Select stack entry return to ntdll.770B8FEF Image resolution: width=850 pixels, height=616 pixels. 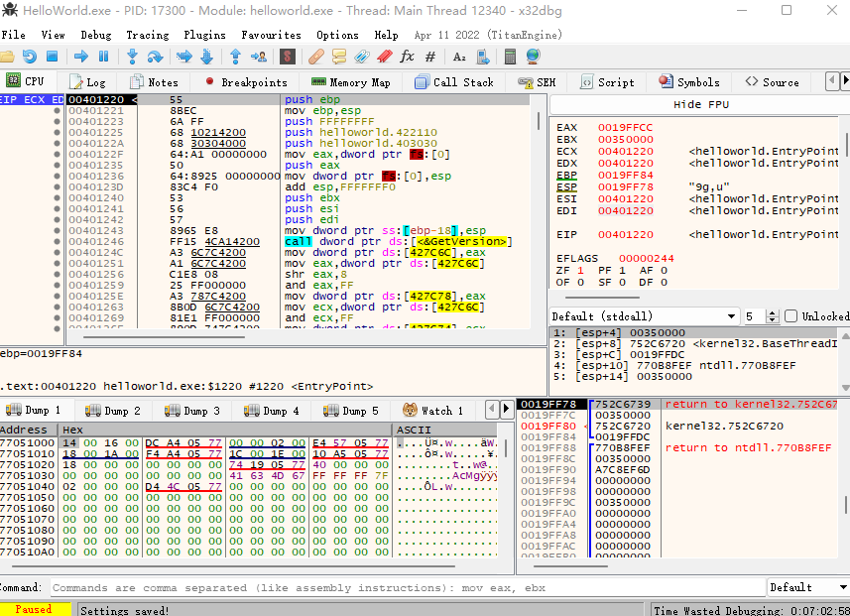[748, 448]
